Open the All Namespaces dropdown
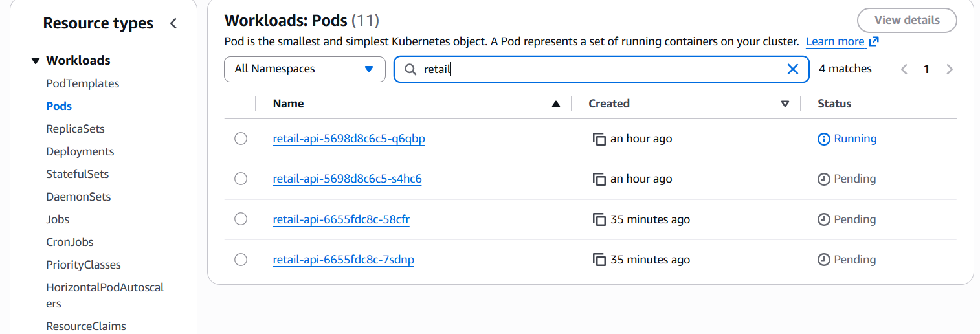980x334 pixels. pos(304,69)
